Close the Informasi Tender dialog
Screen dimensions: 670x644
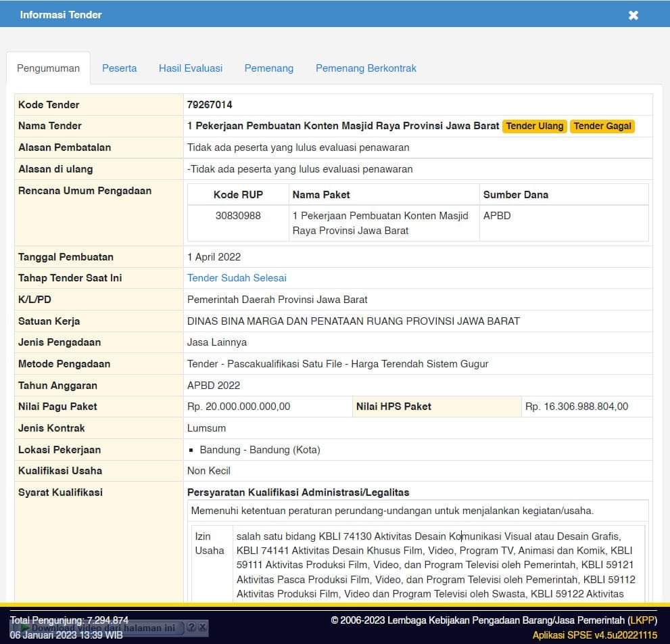coord(633,16)
